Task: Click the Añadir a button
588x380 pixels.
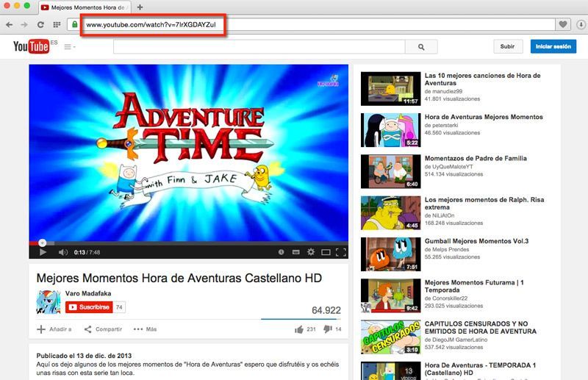Action: pyautogui.click(x=54, y=329)
